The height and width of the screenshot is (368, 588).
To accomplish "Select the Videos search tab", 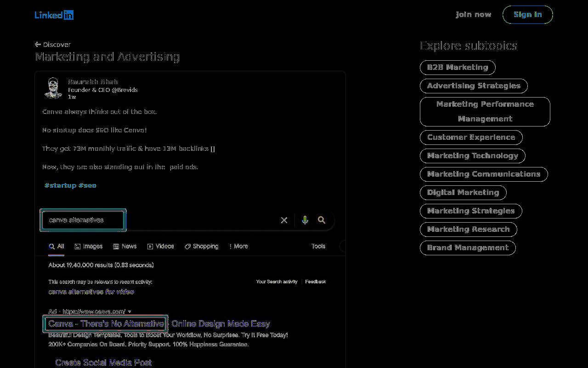I will (160, 247).
